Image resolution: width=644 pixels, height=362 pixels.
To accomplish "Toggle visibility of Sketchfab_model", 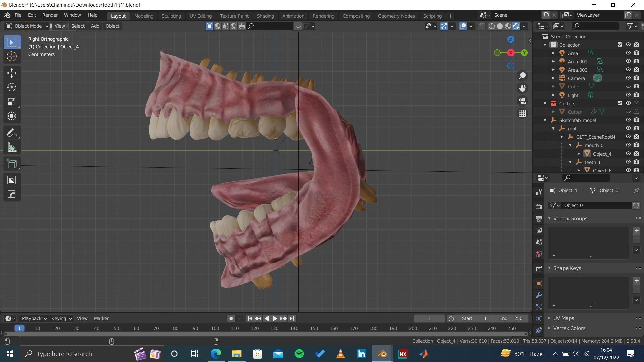I will 628,120.
